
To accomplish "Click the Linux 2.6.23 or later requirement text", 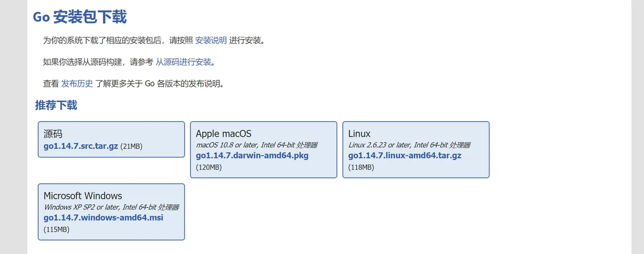I will coord(409,145).
